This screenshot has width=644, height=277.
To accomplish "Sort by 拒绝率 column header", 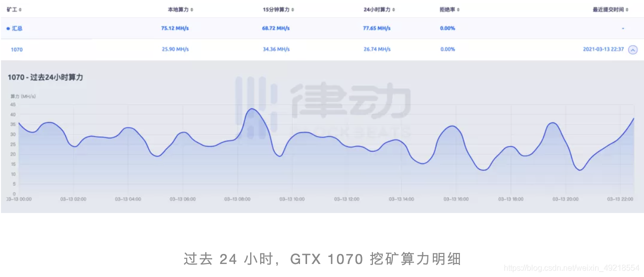I will [450, 9].
